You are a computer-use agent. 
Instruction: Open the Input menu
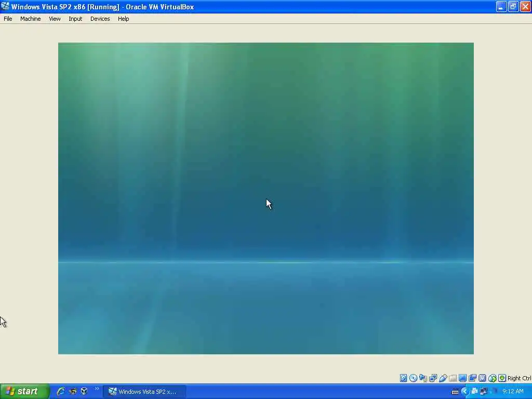pyautogui.click(x=75, y=19)
